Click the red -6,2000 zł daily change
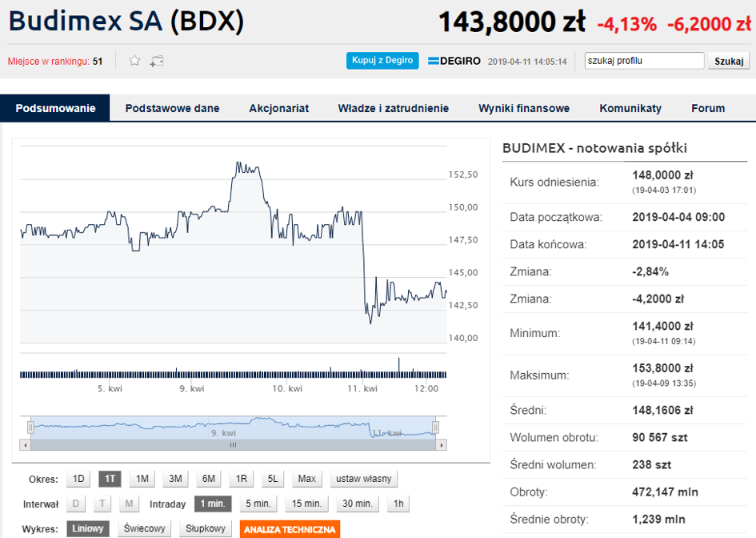Image resolution: width=756 pixels, height=538 pixels. coord(710,24)
